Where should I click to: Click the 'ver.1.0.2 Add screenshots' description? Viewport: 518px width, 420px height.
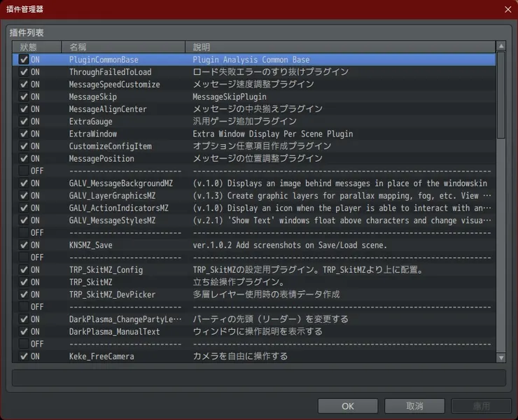click(290, 245)
